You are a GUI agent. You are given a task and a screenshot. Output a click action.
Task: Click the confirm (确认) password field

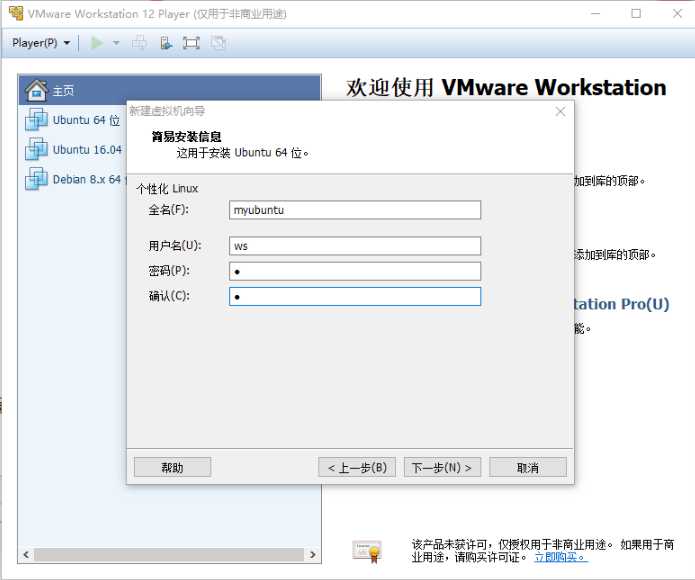355,296
